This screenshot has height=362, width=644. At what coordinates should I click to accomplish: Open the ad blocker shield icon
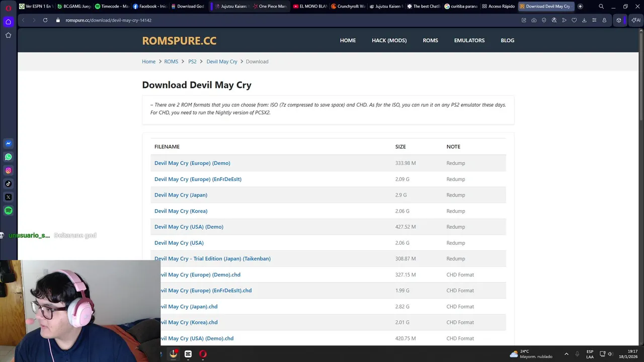(x=544, y=20)
